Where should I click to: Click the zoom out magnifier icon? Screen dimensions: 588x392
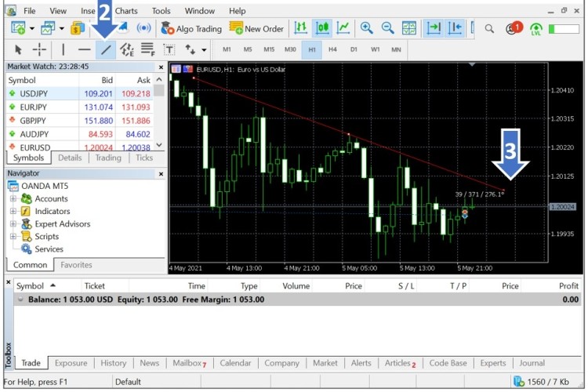[x=387, y=28]
